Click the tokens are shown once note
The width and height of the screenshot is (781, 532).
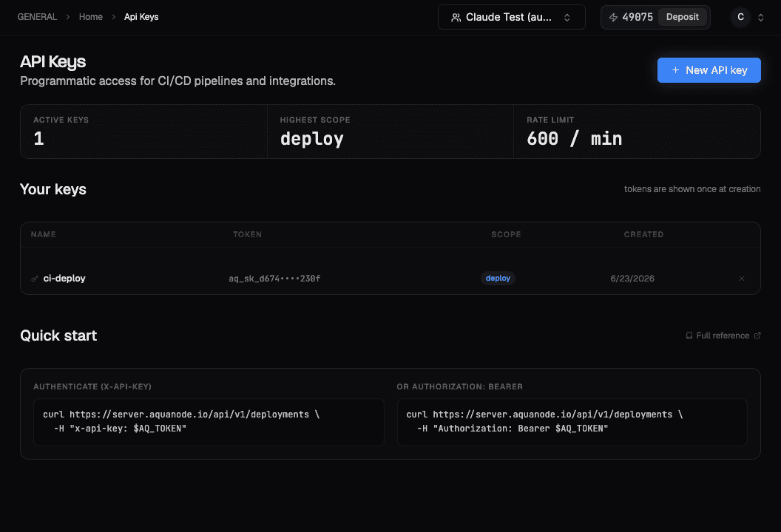(x=692, y=189)
